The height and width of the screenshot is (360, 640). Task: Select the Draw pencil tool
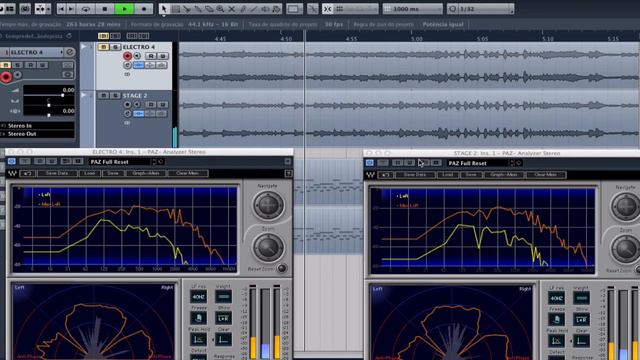243,9
